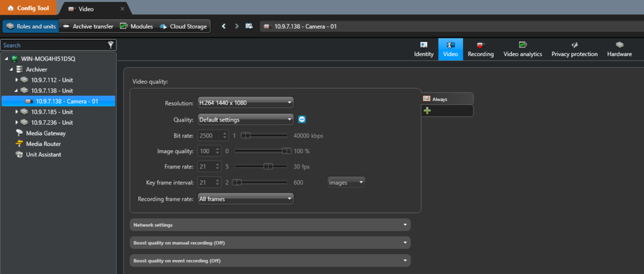Select 10.9.7.138 - Camera - 01 item
Viewport: 644px width, 274px height.
pos(59,102)
